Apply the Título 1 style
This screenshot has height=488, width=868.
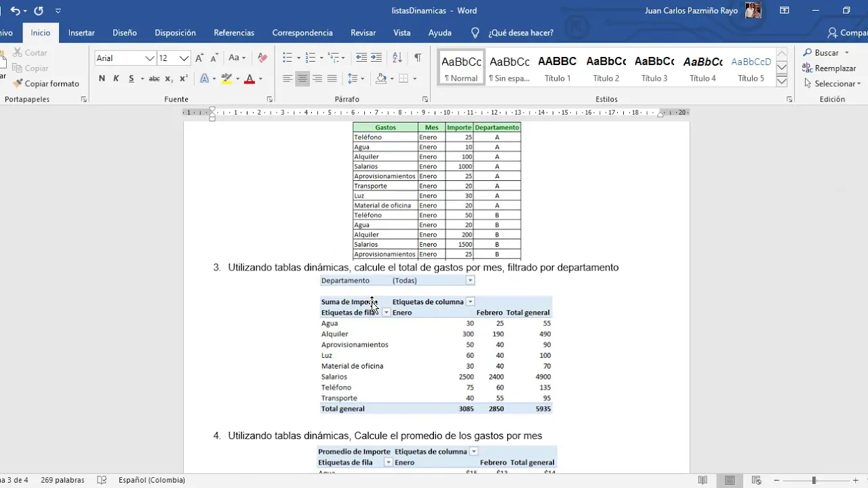557,68
